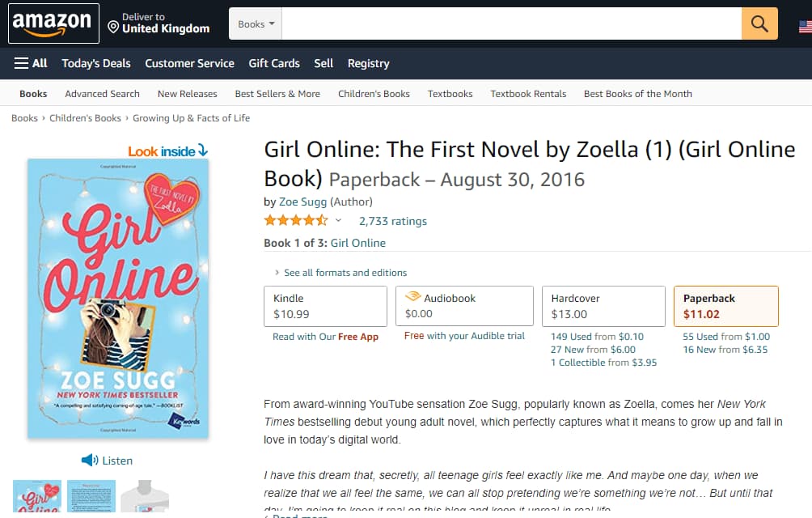Click the Listen speaker icon
Viewport: 812px width, 518px height.
pyautogui.click(x=90, y=461)
